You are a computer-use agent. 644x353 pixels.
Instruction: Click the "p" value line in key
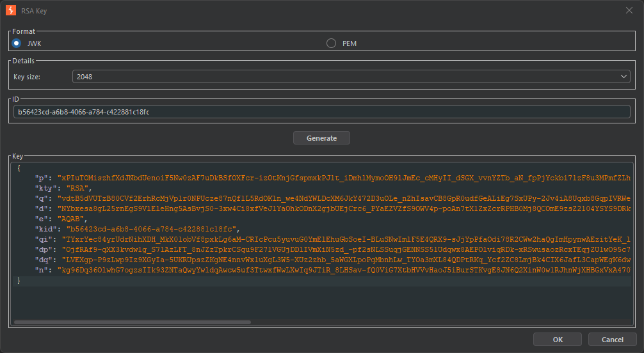coord(333,178)
